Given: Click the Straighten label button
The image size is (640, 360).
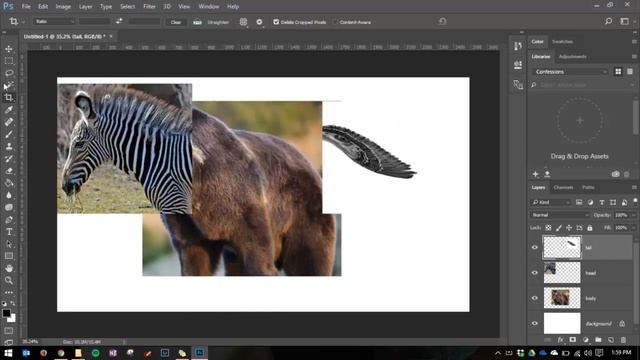Looking at the screenshot, I should click(218, 22).
